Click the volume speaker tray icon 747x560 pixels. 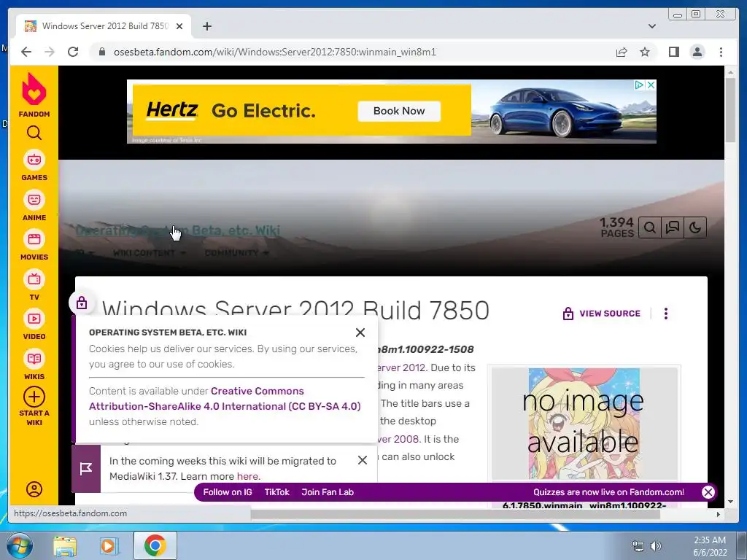click(x=656, y=546)
